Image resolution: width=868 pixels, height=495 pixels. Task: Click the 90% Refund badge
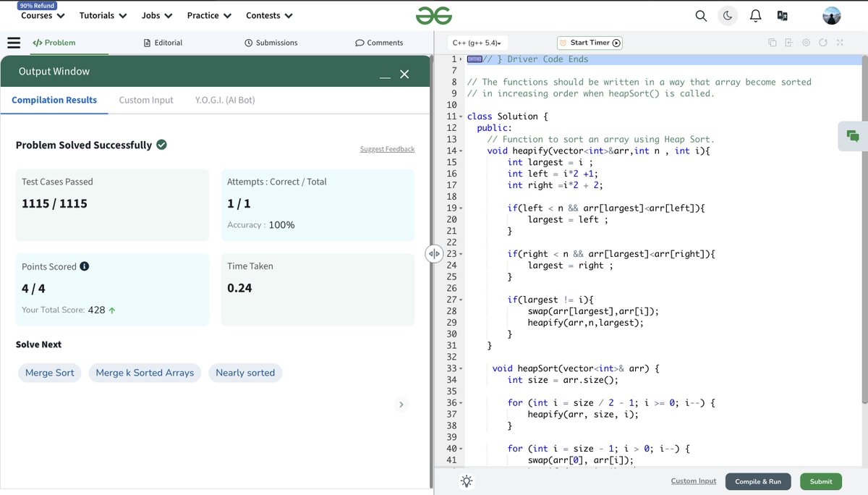click(38, 5)
